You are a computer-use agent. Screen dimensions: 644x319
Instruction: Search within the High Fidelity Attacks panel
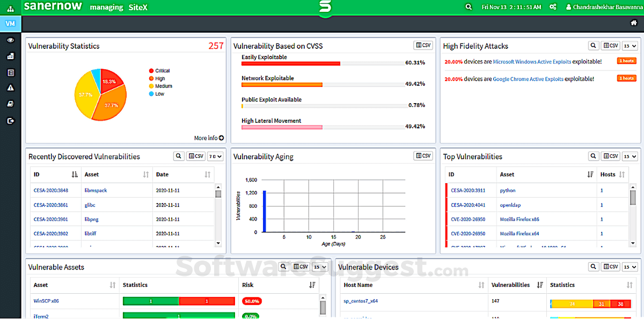click(x=593, y=46)
